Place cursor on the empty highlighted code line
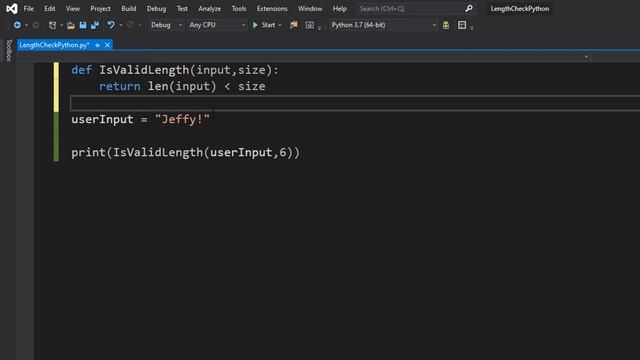The image size is (640, 360). (x=355, y=103)
